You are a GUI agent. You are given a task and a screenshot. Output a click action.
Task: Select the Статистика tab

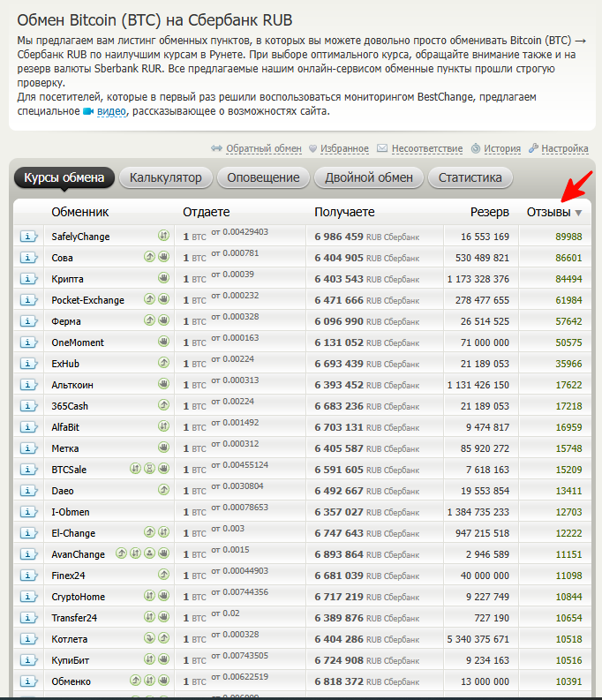(470, 177)
